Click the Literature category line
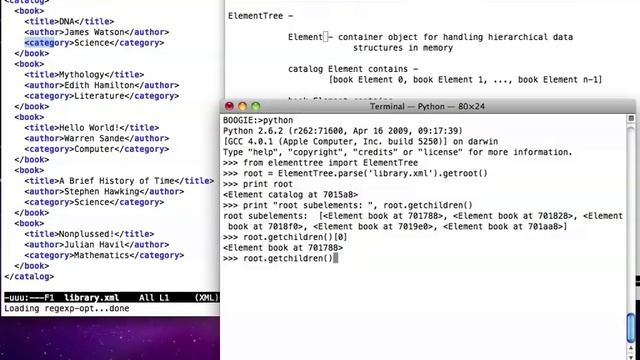The width and height of the screenshot is (640, 360). (101, 96)
